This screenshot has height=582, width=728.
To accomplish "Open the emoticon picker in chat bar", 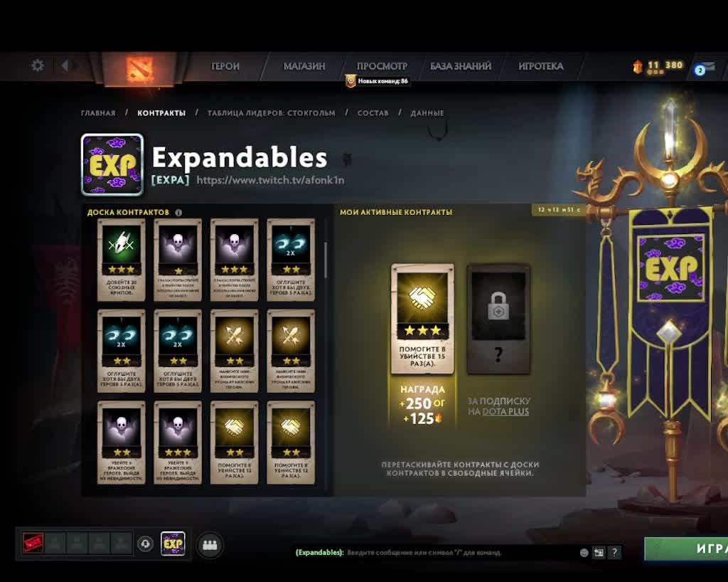I will (x=584, y=552).
